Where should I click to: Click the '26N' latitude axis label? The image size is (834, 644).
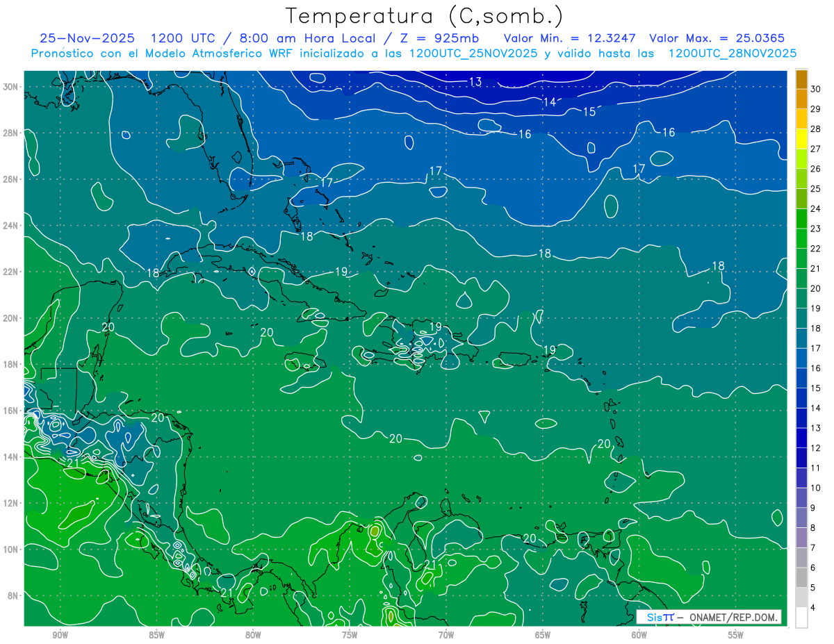[x=12, y=179]
